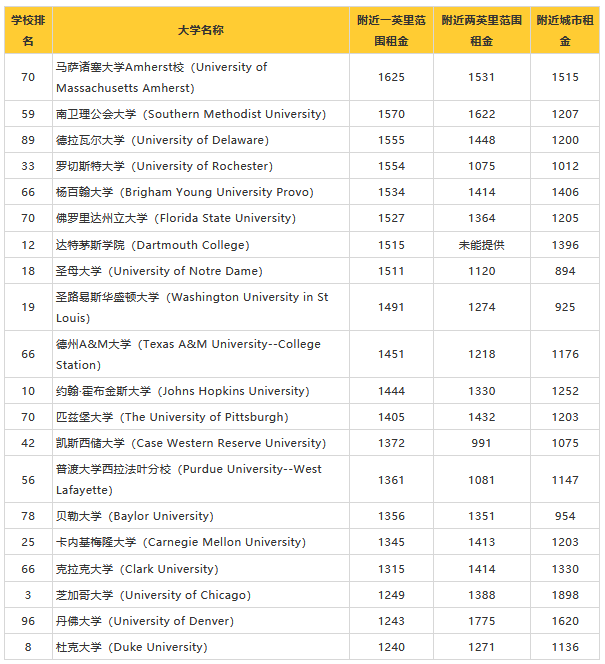The height and width of the screenshot is (664, 605).
Task: Click rank 8 for Duke University
Action: coord(28,647)
